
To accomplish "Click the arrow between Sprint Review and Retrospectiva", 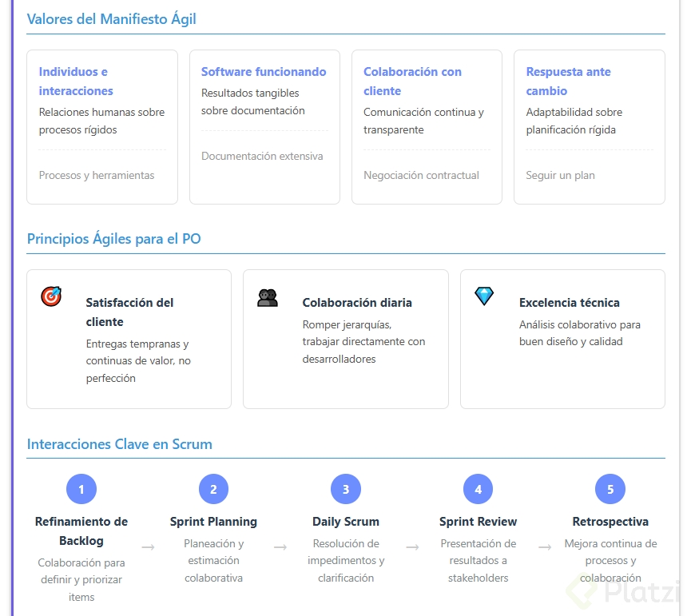I will [x=545, y=547].
